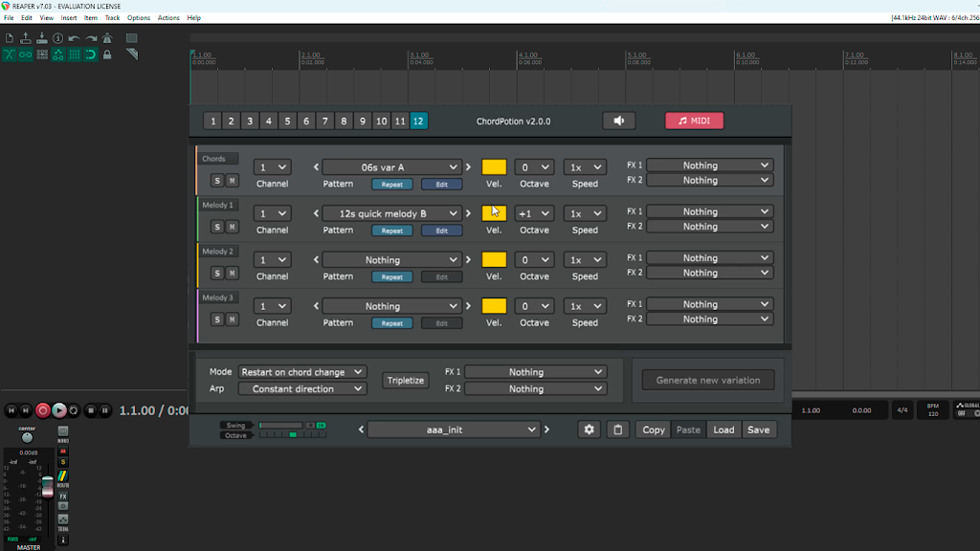Viewport: 980px width, 551px height.
Task: Open the Actions menu
Action: (168, 18)
